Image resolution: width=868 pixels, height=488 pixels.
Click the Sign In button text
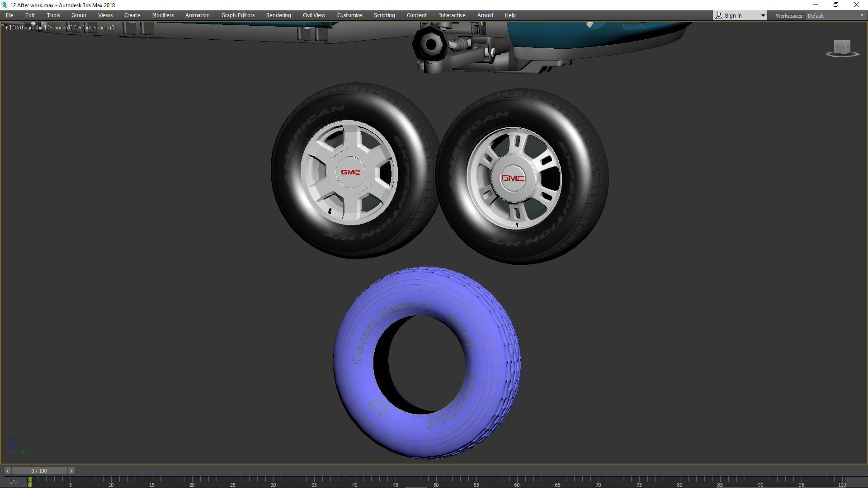point(733,15)
